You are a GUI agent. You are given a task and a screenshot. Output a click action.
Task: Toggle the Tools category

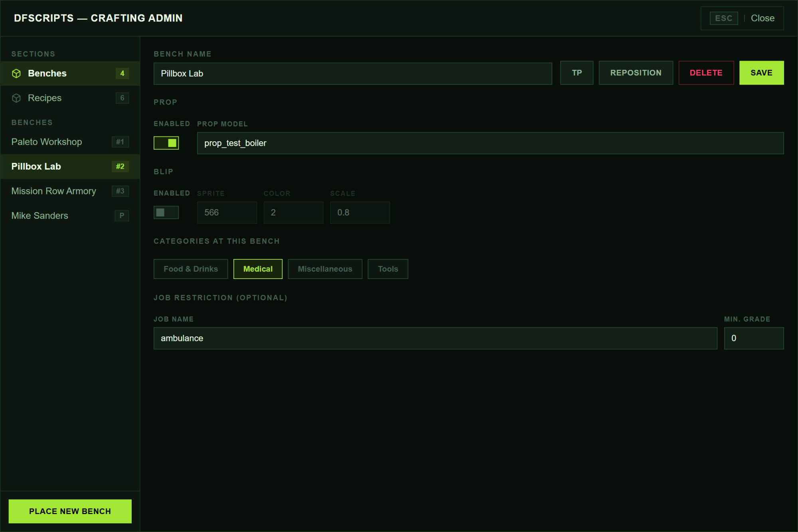[x=388, y=269]
